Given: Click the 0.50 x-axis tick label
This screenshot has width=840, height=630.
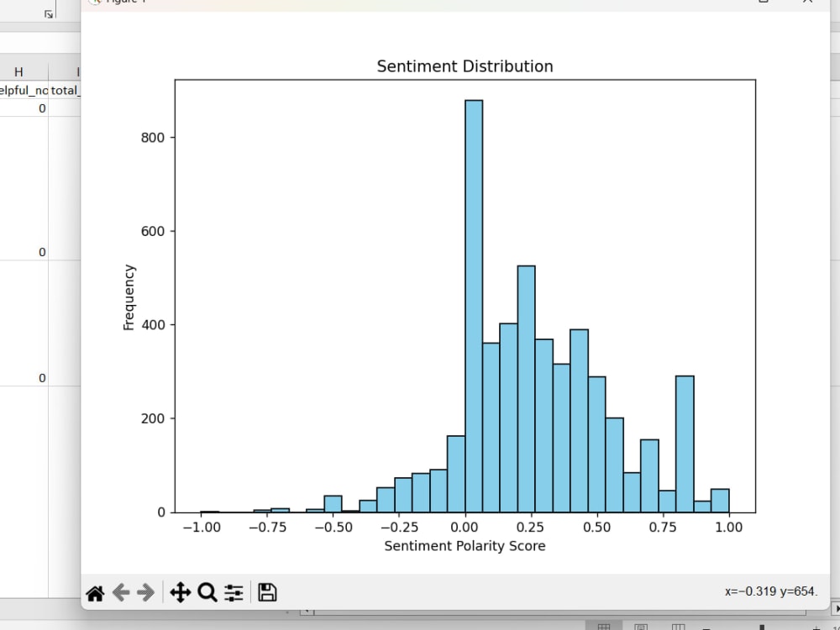Looking at the screenshot, I should [596, 528].
